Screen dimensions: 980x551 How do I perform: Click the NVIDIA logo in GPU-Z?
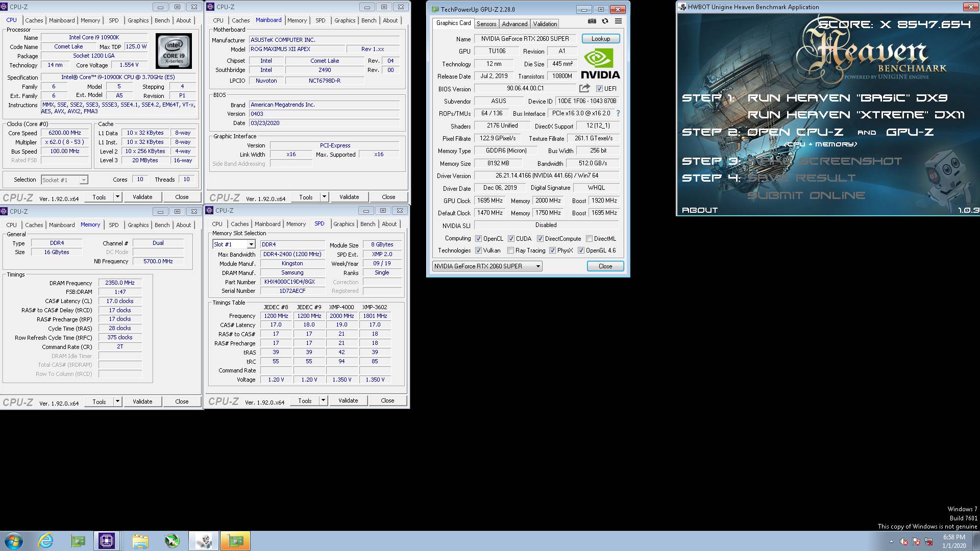(600, 64)
